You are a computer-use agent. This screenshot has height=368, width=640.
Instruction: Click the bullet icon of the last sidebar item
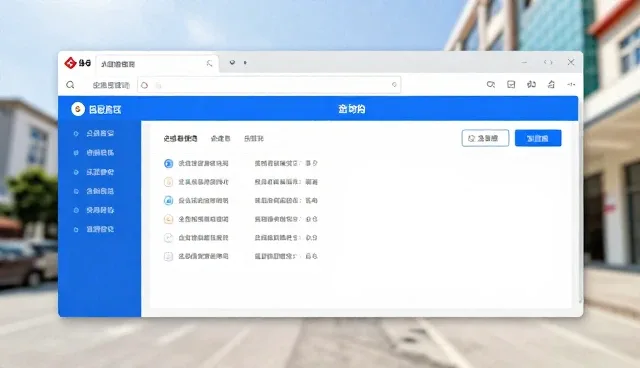(76, 230)
